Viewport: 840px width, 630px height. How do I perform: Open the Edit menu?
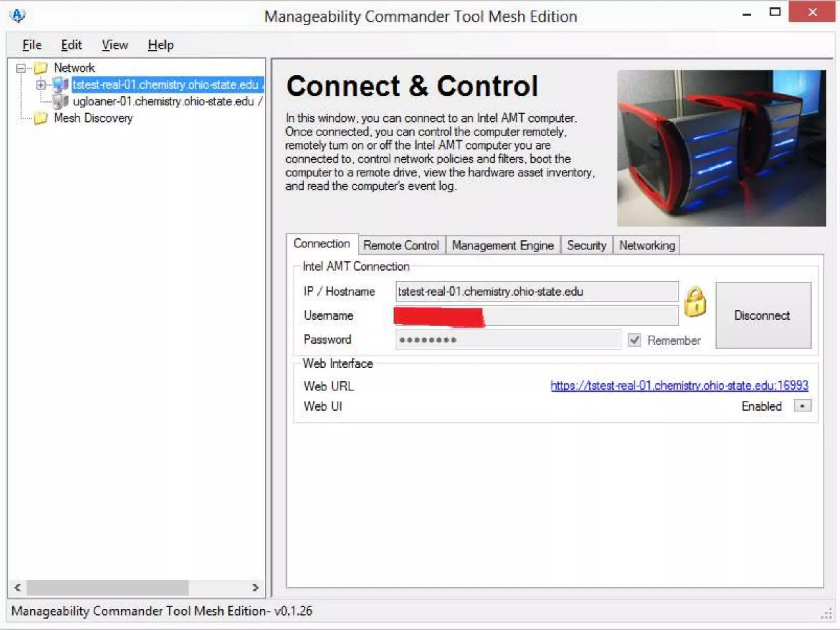71,45
